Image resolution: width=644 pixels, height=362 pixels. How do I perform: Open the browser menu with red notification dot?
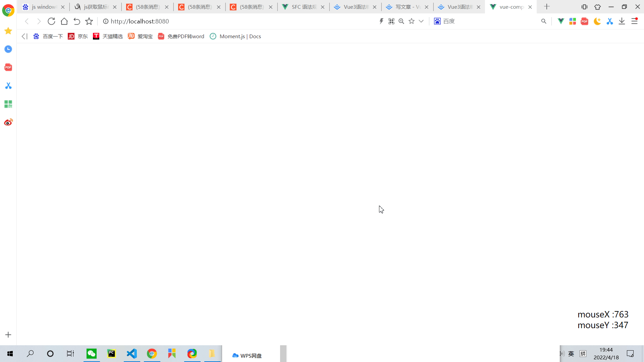(x=635, y=21)
